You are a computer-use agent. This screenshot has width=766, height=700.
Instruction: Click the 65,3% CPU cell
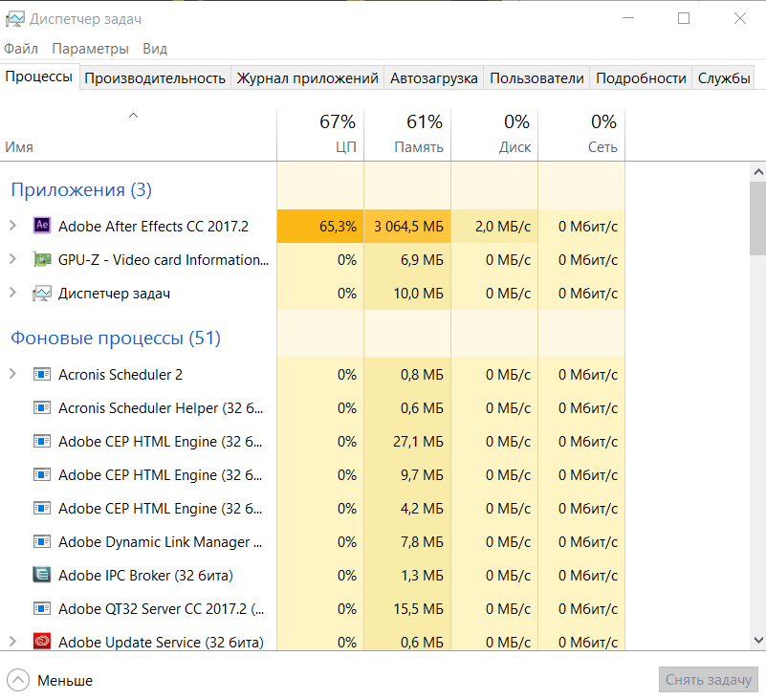[x=320, y=227]
